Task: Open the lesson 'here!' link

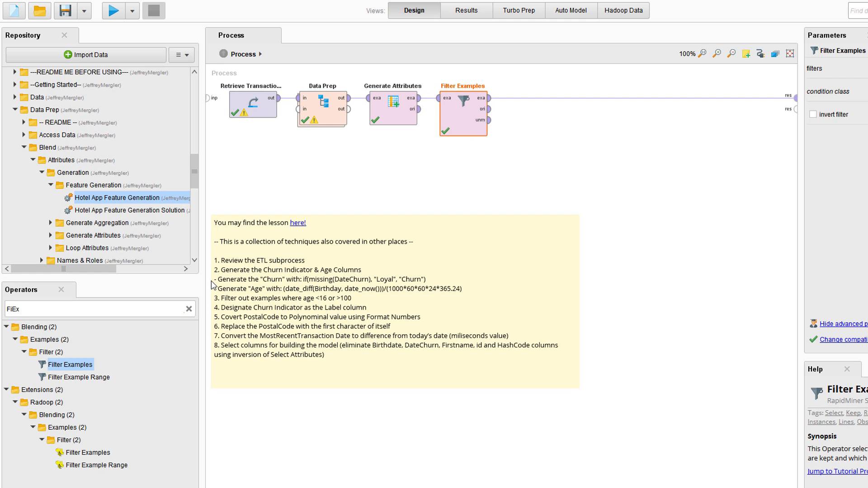Action: pos(297,223)
